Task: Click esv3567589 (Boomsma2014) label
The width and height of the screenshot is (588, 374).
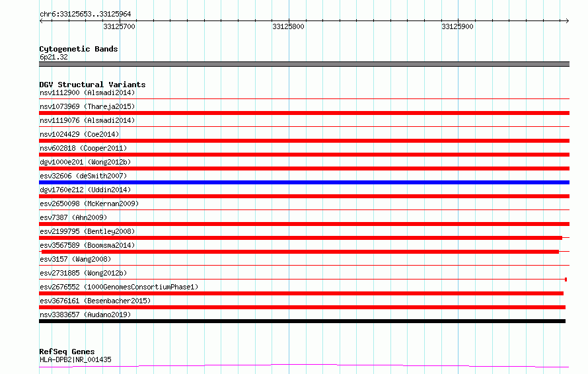Action: [87, 245]
